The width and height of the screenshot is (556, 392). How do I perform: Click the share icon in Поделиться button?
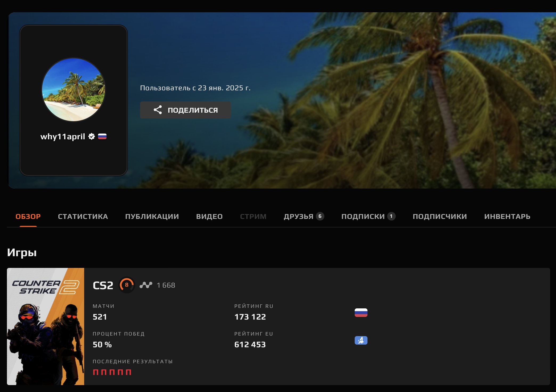pos(158,110)
